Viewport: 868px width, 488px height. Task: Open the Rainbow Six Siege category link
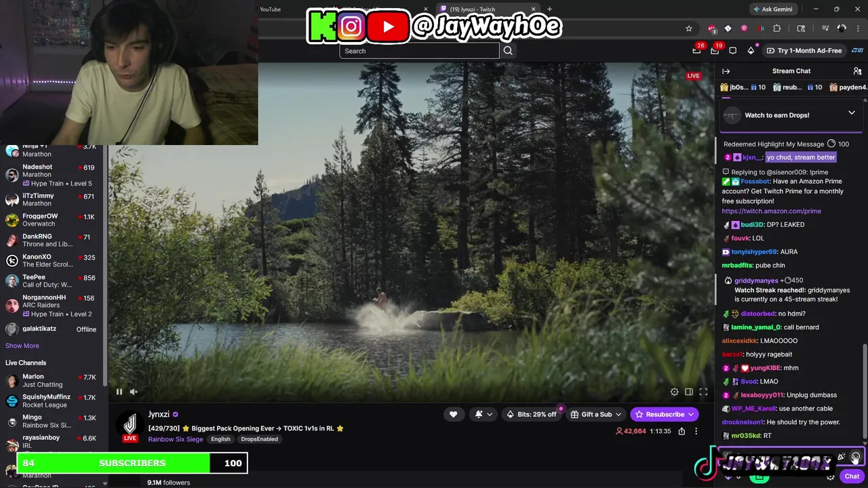(x=176, y=439)
